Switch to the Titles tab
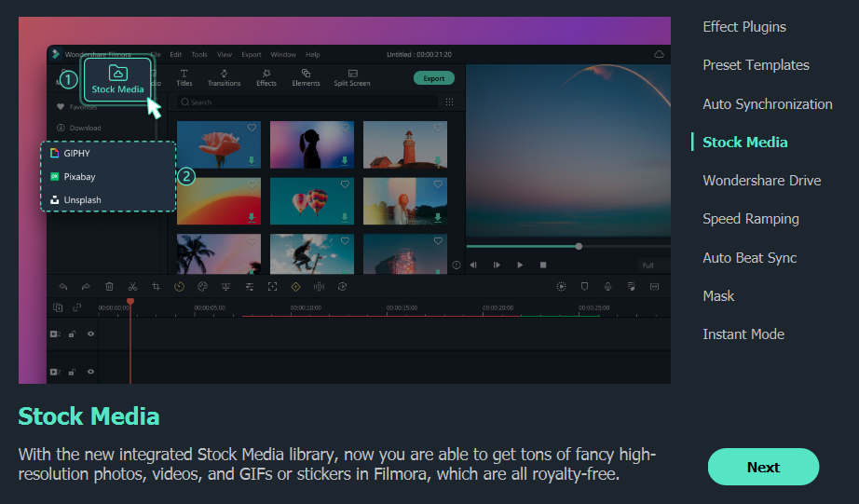Image resolution: width=859 pixels, height=504 pixels. coord(184,78)
